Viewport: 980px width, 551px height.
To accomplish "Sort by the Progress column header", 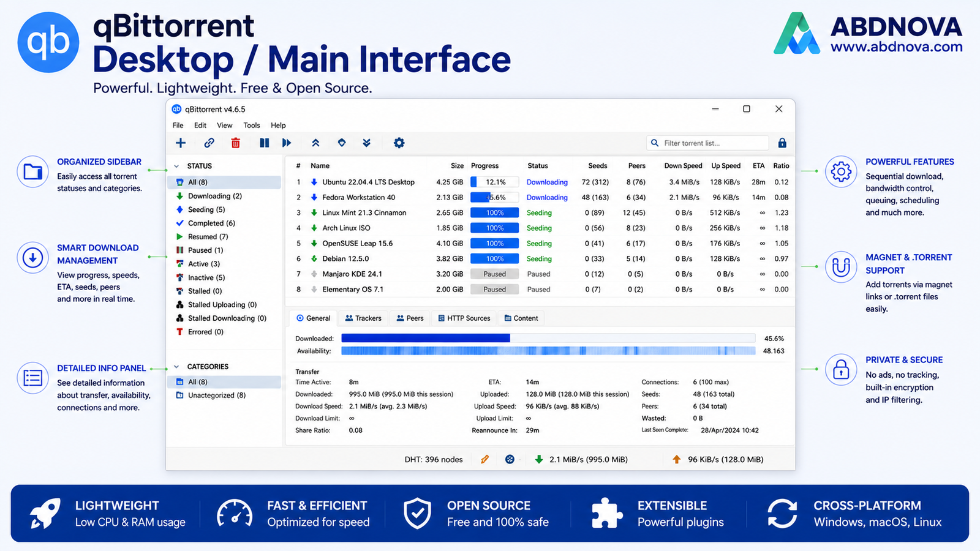I will 484,165.
